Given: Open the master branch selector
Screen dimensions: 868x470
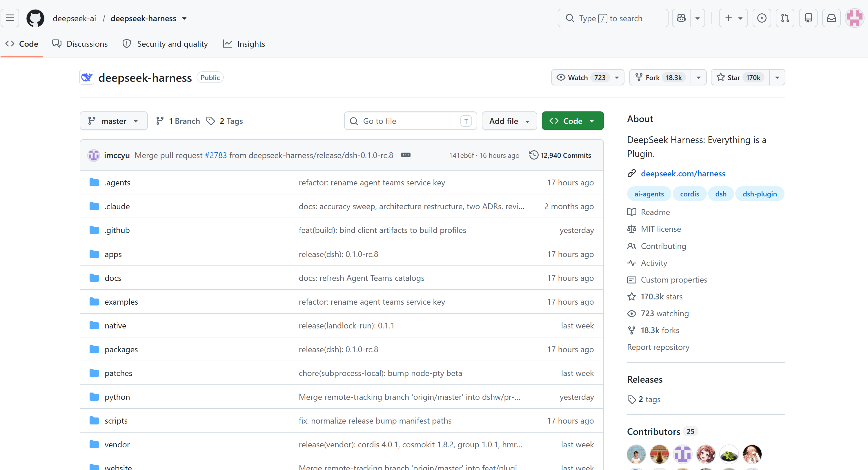Looking at the screenshot, I should [x=114, y=121].
